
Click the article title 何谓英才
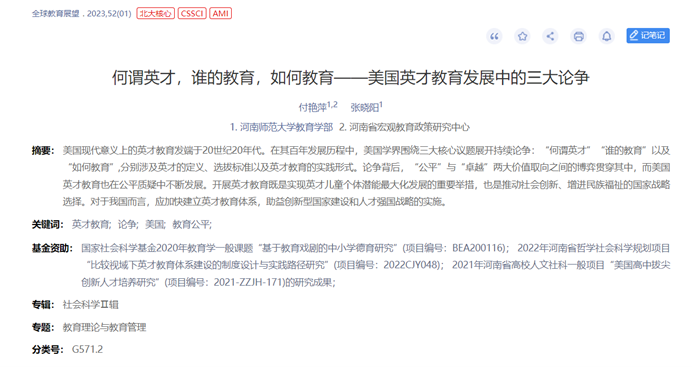[350, 78]
